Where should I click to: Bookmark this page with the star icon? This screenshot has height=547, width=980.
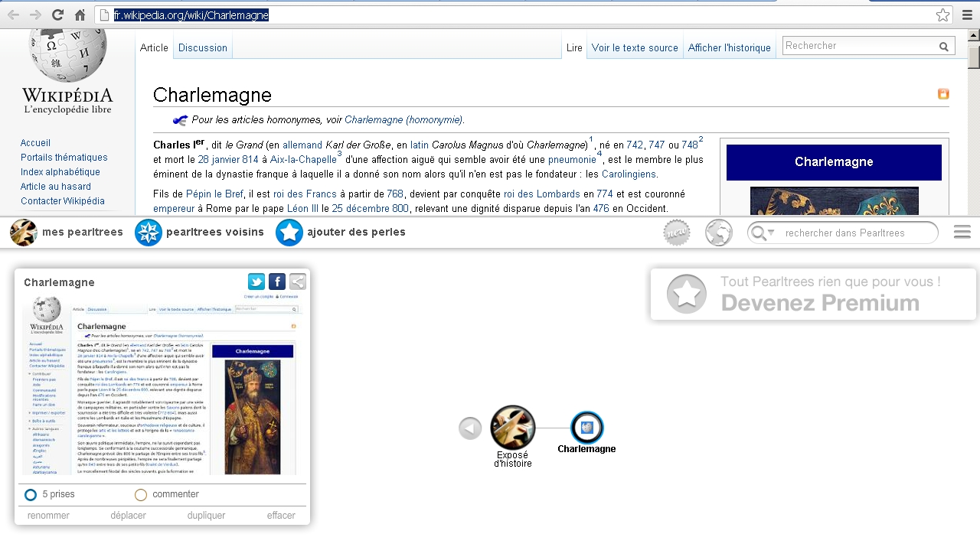click(942, 15)
